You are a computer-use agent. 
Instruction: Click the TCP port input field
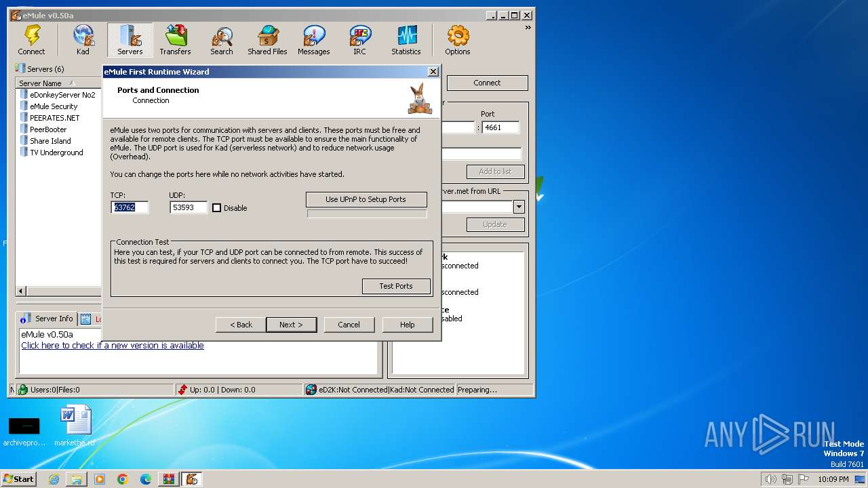click(130, 207)
